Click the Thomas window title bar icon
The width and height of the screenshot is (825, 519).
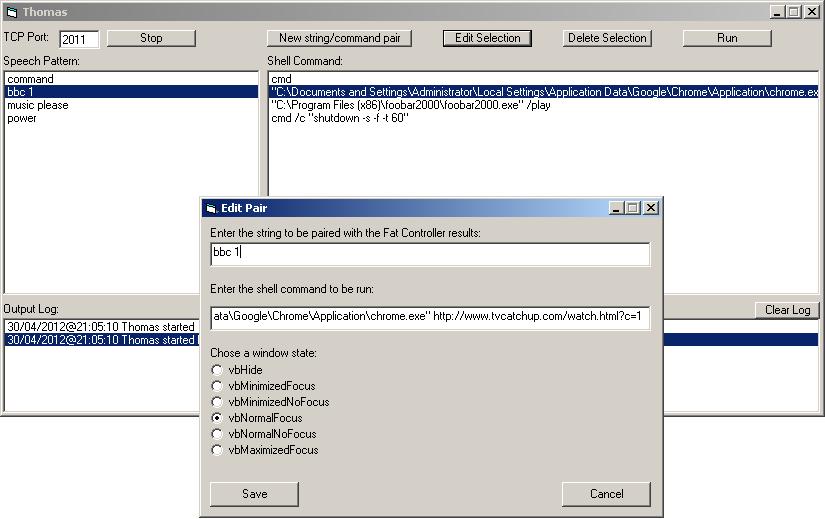(12, 12)
